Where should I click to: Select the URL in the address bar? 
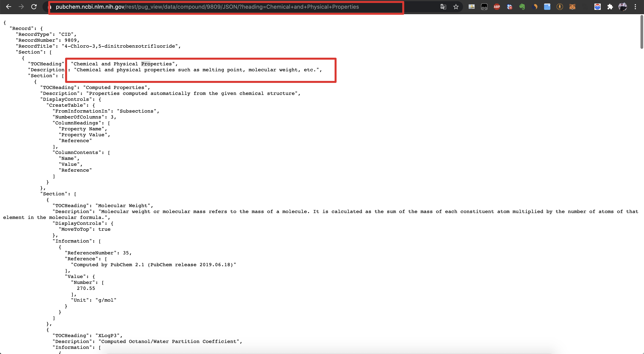[x=208, y=7]
